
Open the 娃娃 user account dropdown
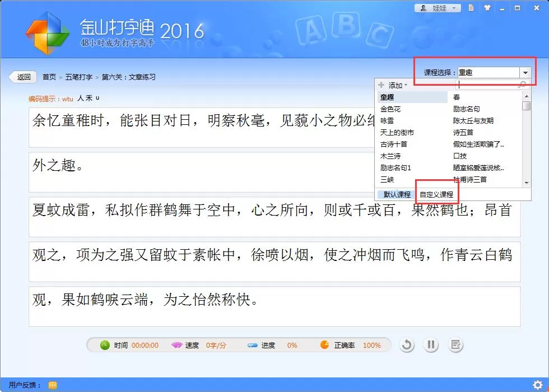coord(438,8)
